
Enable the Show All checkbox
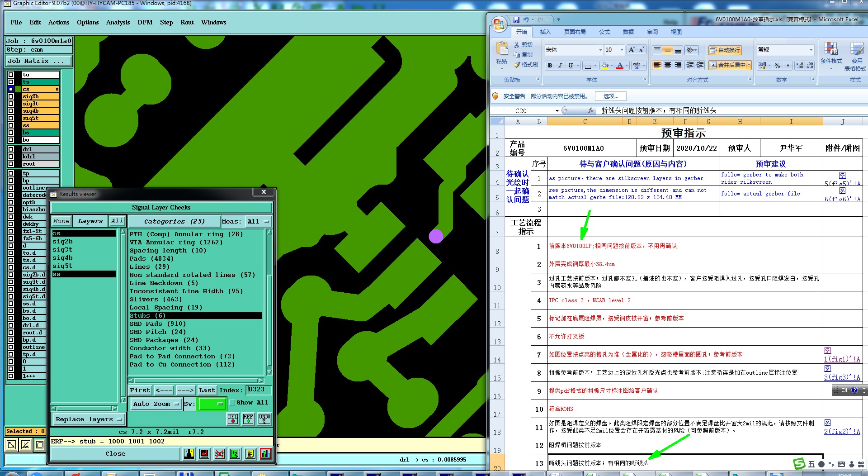(232, 403)
